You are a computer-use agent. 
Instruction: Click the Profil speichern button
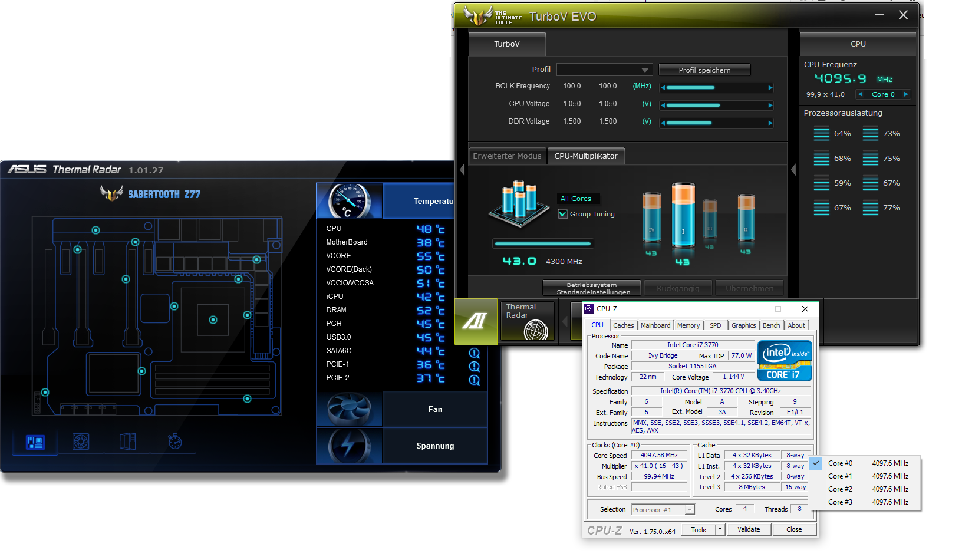coord(704,70)
